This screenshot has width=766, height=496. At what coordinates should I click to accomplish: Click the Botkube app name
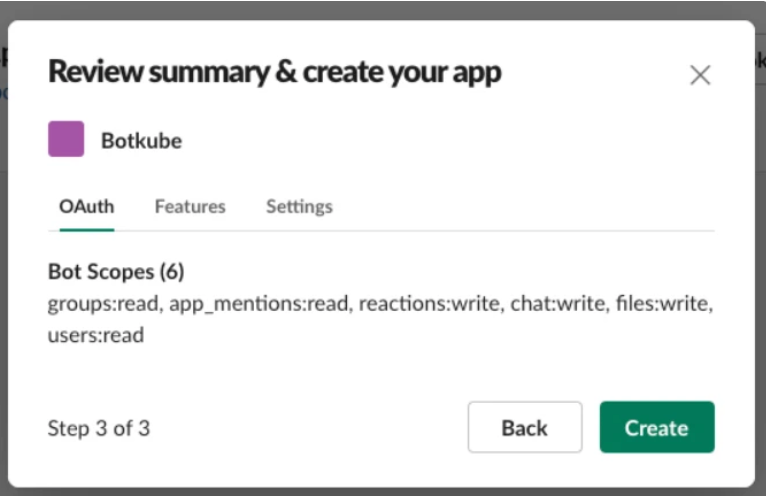141,141
